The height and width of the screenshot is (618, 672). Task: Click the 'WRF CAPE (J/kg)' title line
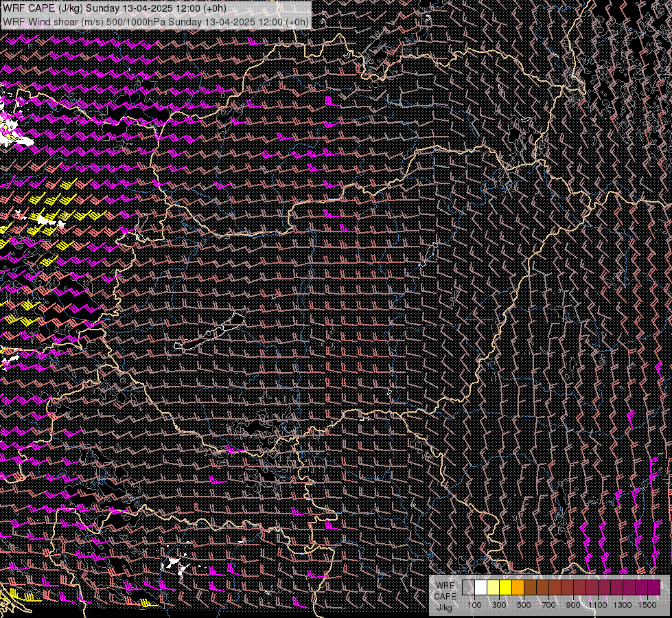[x=115, y=8]
